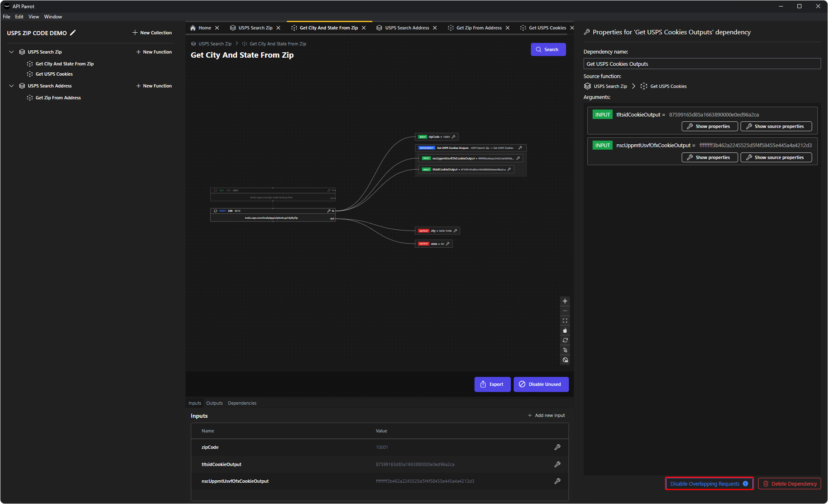This screenshot has height=504, width=828.
Task: Click the pencil icon next to USPS ZIP CODE DEMO
Action: [73, 33]
